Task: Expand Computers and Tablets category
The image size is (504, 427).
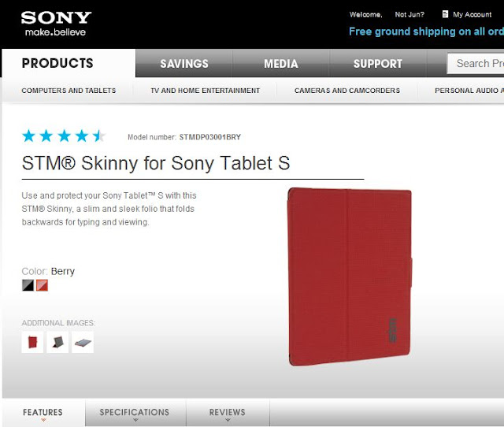Action: click(69, 91)
